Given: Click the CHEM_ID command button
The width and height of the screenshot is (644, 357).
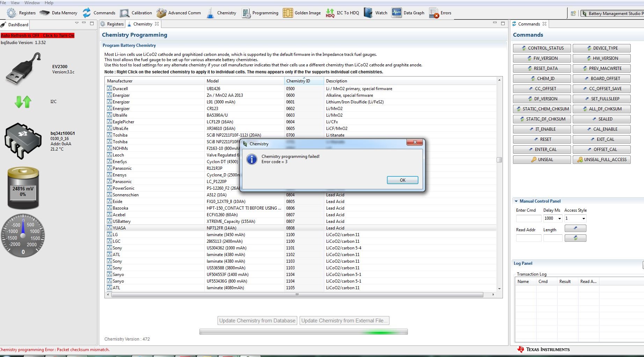Looking at the screenshot, I should click(542, 79).
